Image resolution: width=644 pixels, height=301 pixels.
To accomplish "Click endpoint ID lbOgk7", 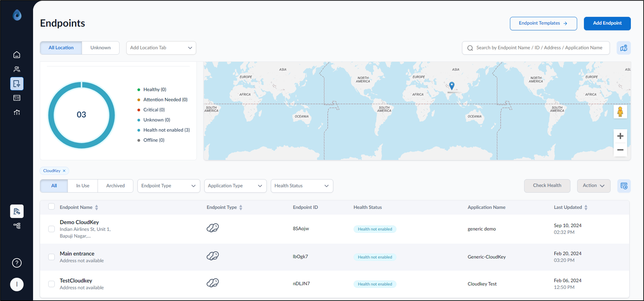I will click(300, 257).
